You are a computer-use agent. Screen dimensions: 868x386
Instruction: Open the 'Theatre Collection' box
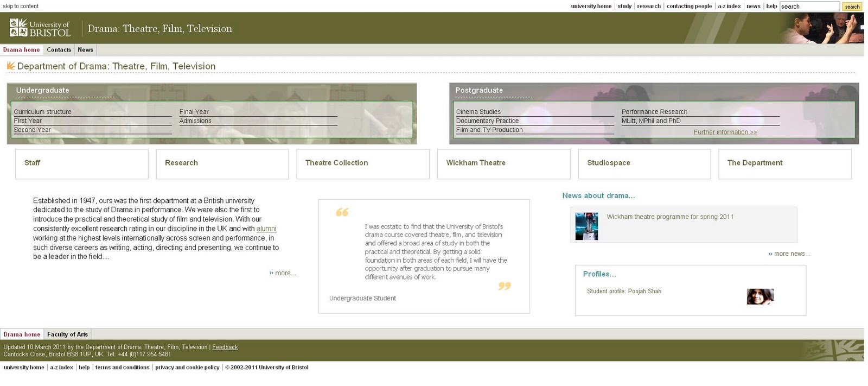[363, 164]
